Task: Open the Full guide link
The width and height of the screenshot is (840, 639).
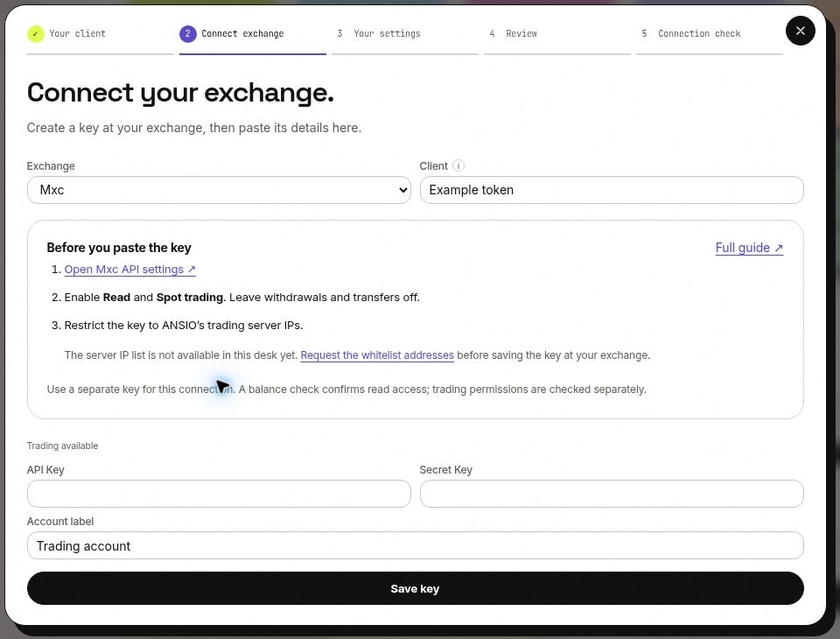Action: (749, 248)
